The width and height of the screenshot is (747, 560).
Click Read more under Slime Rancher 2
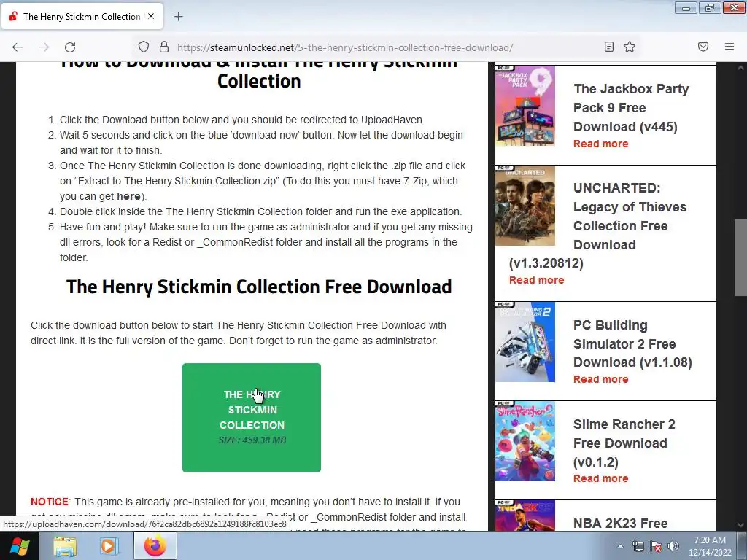[600, 478]
